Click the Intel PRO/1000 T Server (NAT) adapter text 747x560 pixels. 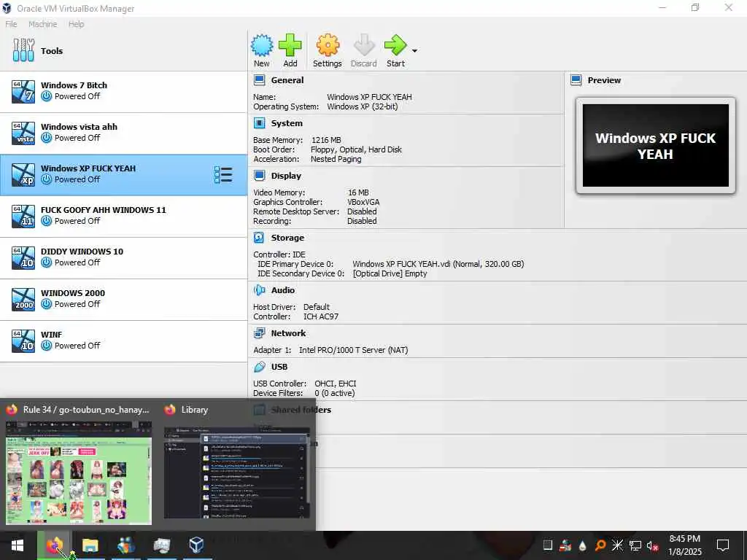point(354,350)
